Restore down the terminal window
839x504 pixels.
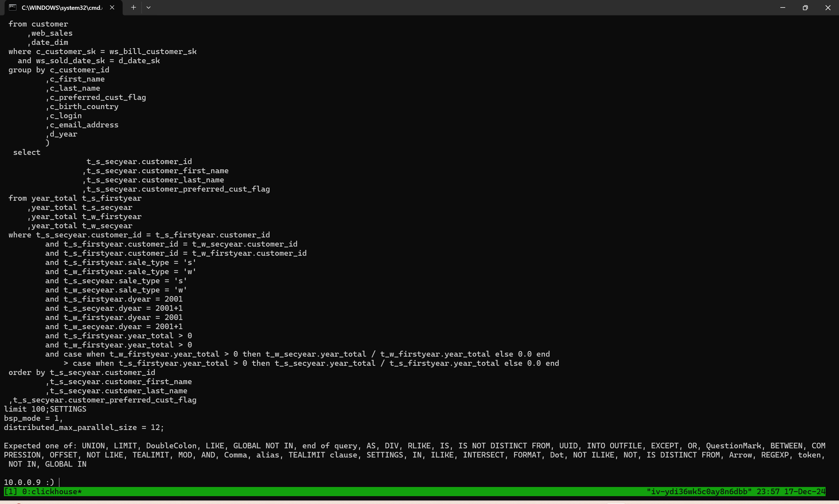click(805, 8)
